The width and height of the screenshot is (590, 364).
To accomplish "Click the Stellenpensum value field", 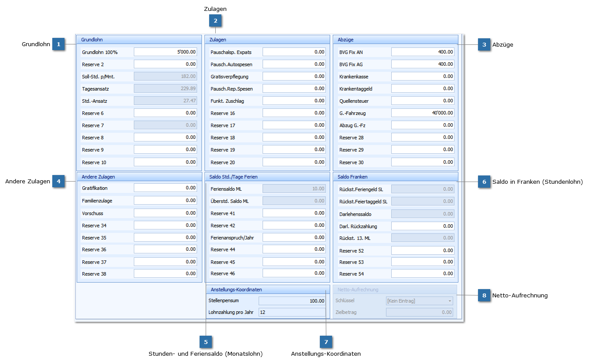I will click(292, 301).
